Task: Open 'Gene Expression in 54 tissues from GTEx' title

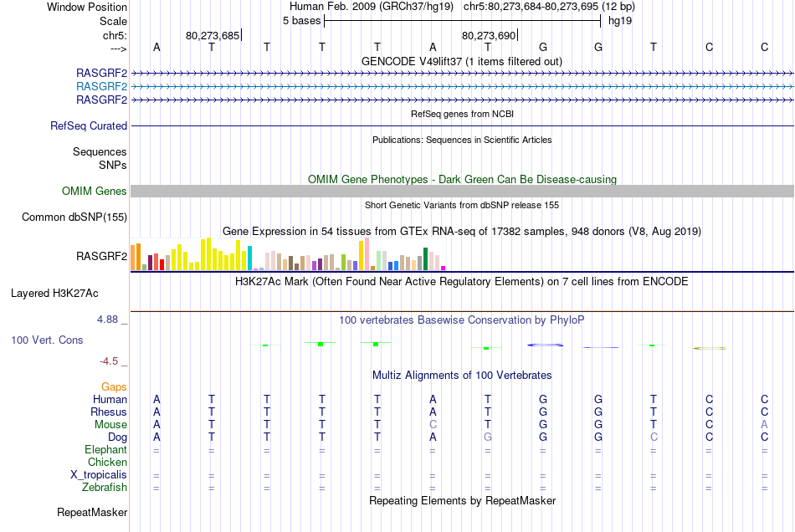Action: pos(462,231)
